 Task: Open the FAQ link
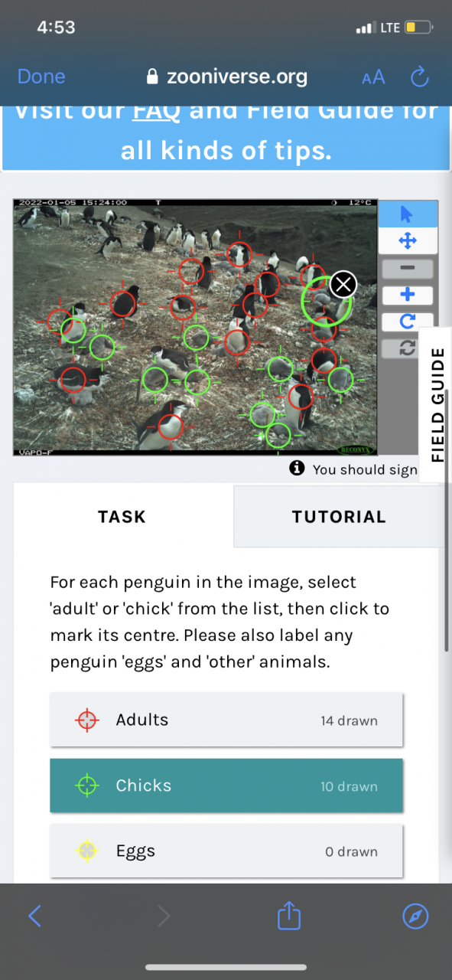click(156, 110)
